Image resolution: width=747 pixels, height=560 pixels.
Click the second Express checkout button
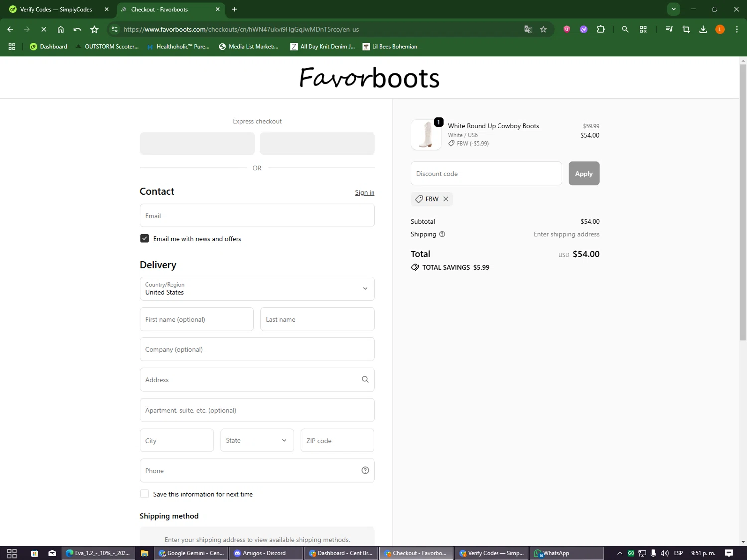pyautogui.click(x=317, y=143)
